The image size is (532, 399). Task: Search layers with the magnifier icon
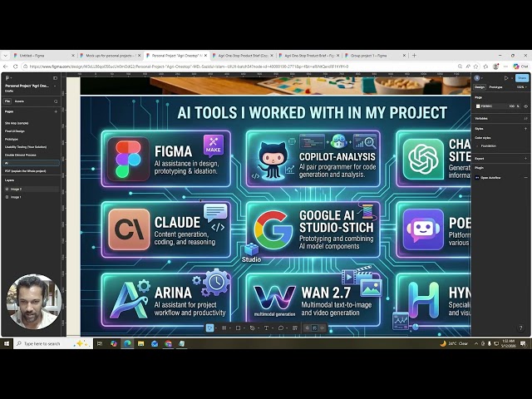(x=56, y=101)
